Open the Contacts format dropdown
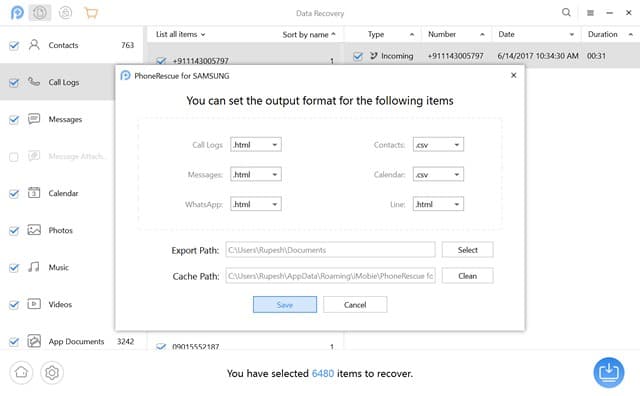This screenshot has width=640, height=396. [x=438, y=145]
